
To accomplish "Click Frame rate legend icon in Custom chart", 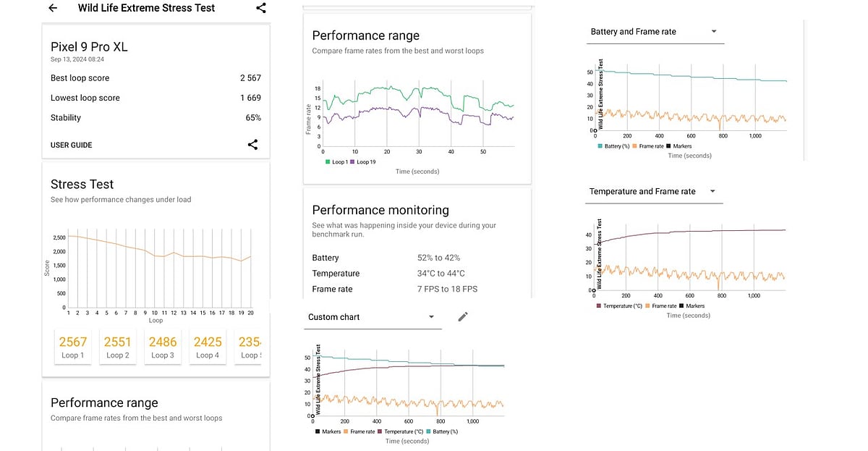I will tap(346, 431).
